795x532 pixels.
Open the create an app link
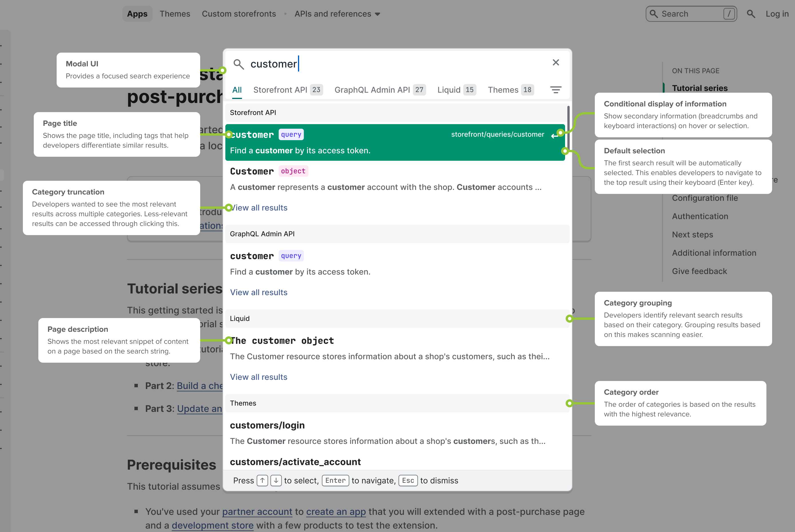pyautogui.click(x=336, y=512)
